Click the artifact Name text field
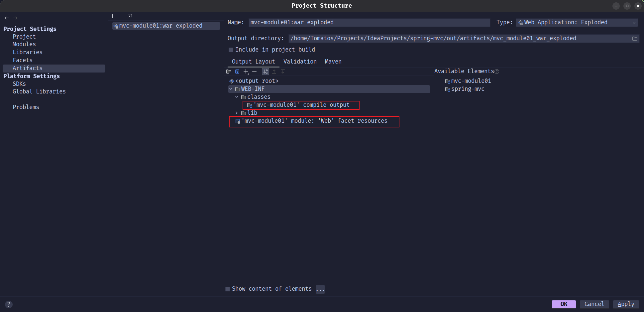The width and height of the screenshot is (644, 312). tap(369, 23)
